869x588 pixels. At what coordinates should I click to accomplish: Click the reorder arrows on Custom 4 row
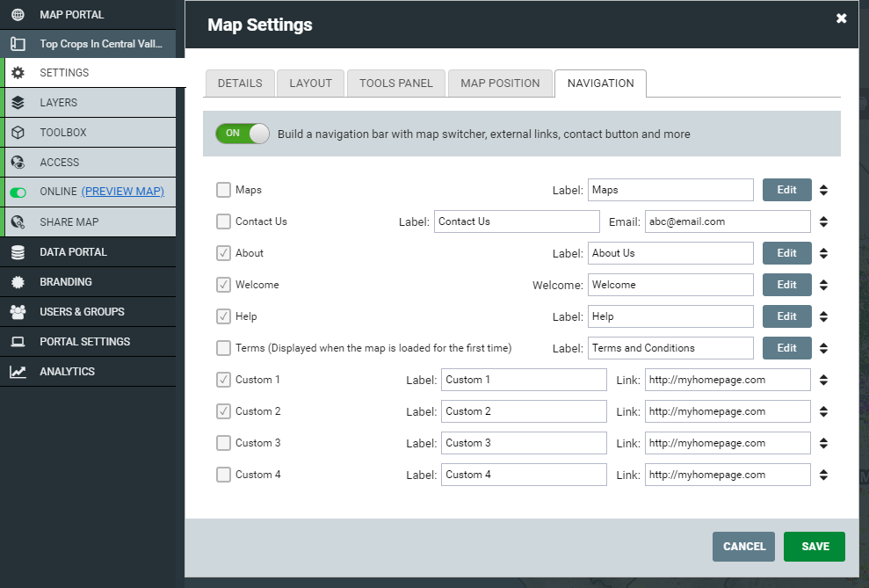pos(823,475)
